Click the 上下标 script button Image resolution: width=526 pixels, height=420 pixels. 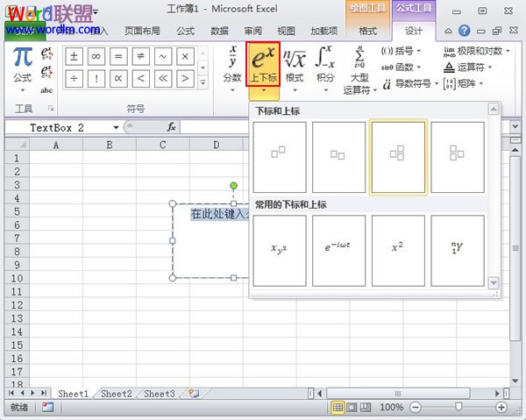click(263, 66)
